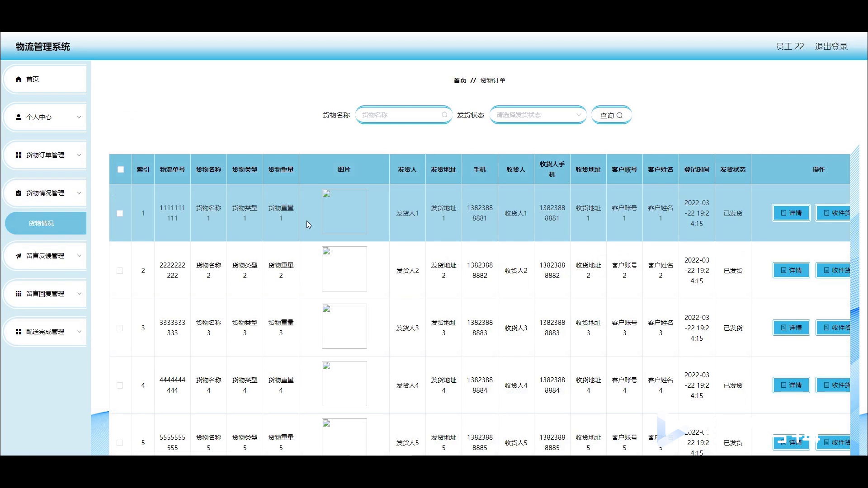Expand the 个人中心 menu chevron
Image resolution: width=868 pixels, height=488 pixels.
point(79,117)
